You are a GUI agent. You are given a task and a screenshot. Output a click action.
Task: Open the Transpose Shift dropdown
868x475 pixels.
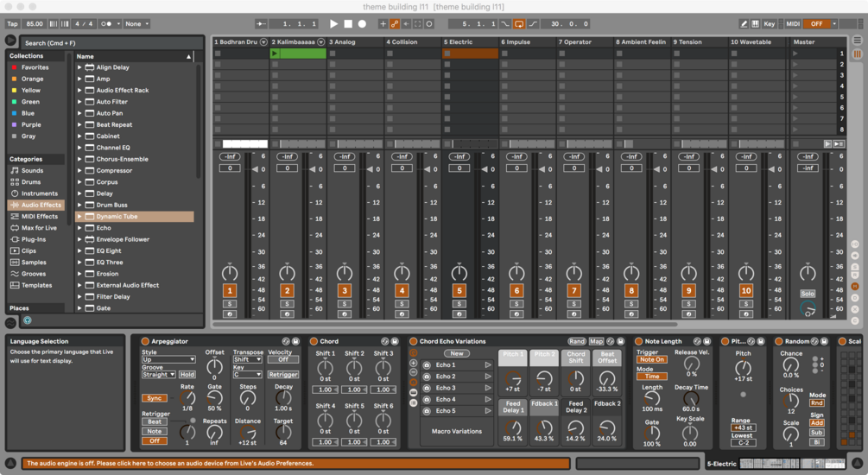[x=247, y=359]
